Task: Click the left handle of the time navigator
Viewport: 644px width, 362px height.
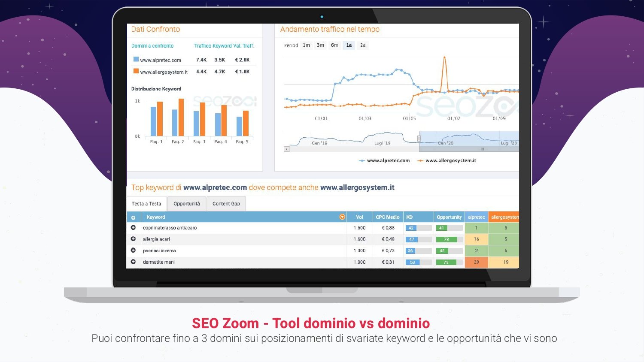Action: pyautogui.click(x=419, y=139)
